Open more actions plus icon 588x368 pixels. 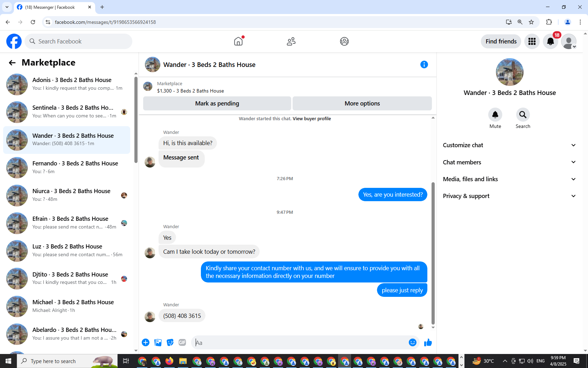146,342
